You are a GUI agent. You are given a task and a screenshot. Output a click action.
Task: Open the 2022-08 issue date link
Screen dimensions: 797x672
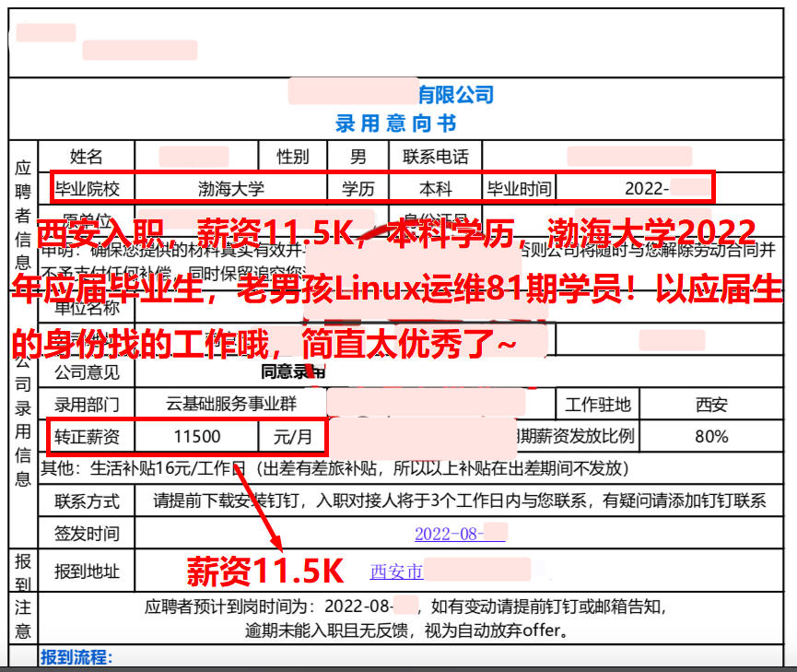tap(448, 534)
